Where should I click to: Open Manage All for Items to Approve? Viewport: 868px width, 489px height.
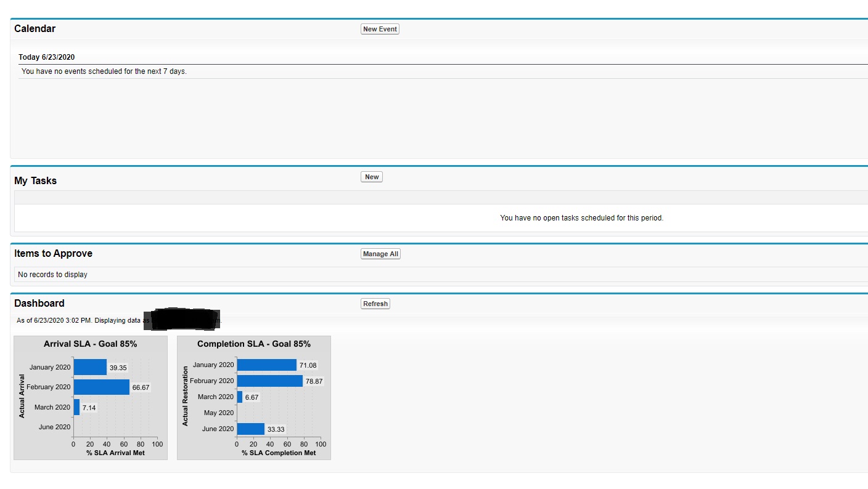pos(380,254)
